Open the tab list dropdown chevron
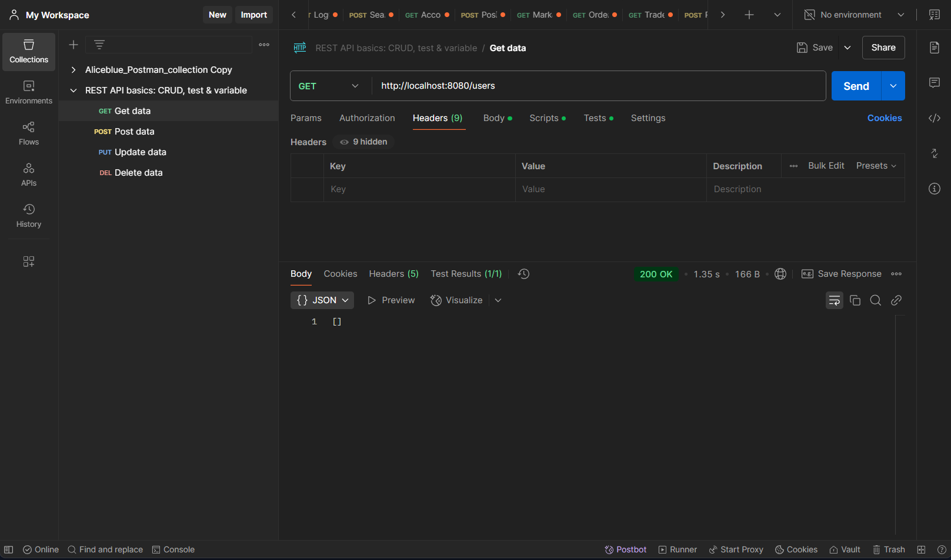The image size is (951, 560). pyautogui.click(x=778, y=15)
